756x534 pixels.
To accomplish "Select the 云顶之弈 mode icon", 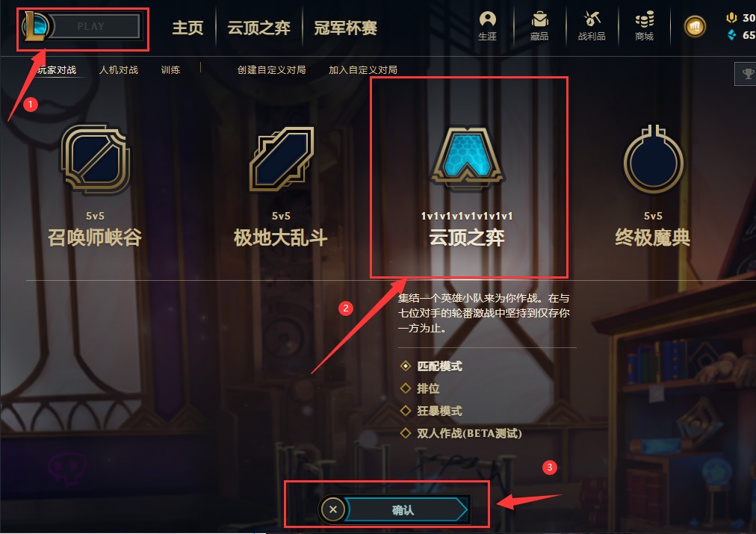I will coord(467,157).
